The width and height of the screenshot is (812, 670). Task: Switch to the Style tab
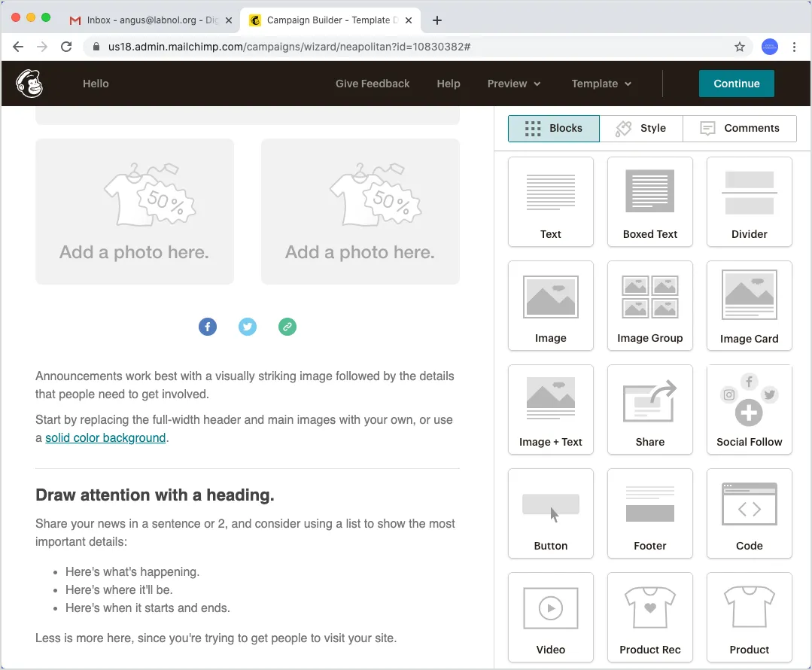(642, 128)
